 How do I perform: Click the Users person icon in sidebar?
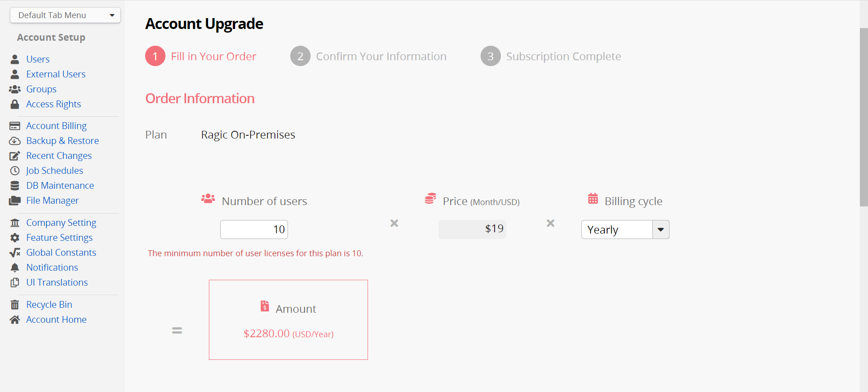(x=15, y=59)
